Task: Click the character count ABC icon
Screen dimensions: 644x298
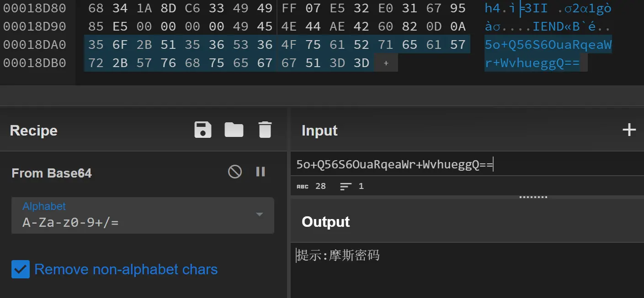Action: tap(302, 186)
